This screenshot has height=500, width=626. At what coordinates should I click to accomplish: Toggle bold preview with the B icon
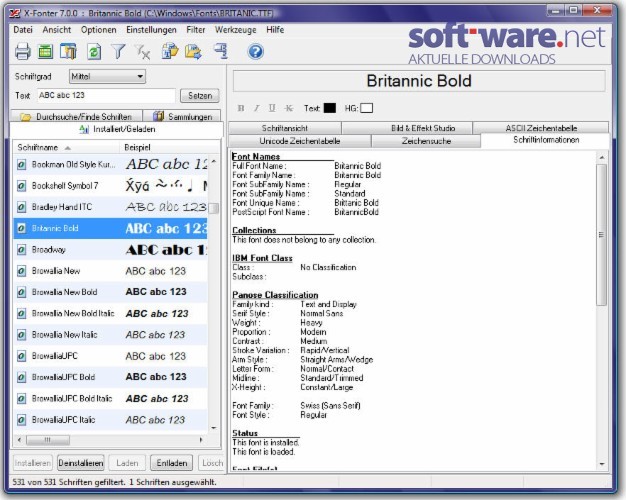pyautogui.click(x=241, y=108)
